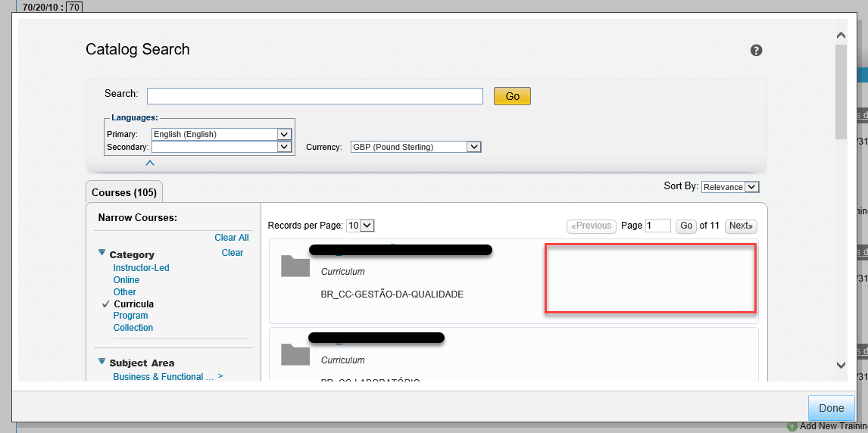Filter by Other category

click(x=124, y=292)
